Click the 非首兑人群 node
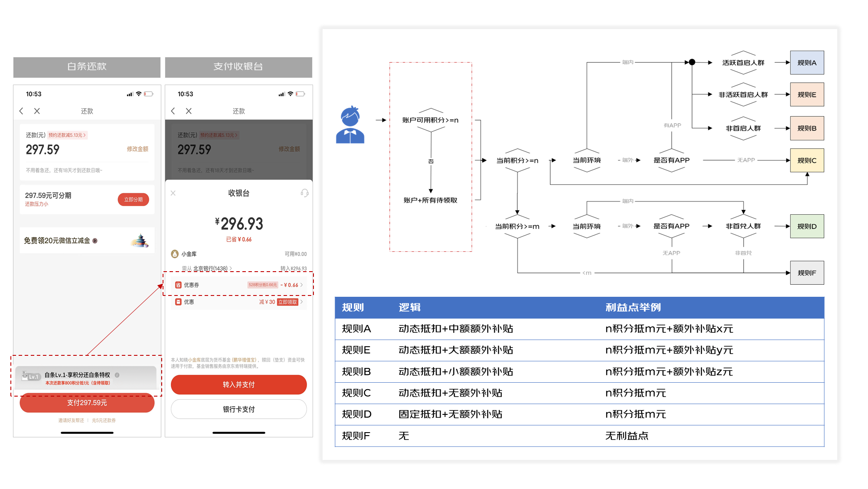868x489 pixels. pos(743,226)
